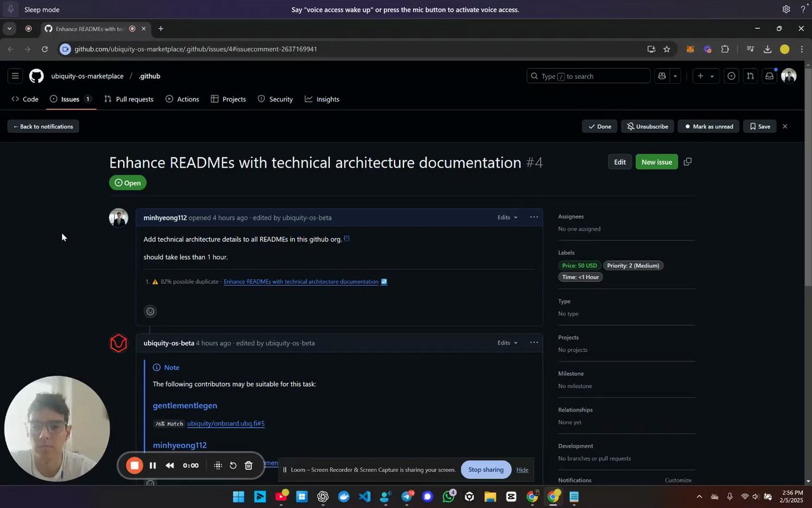Screen dimensions: 812x508
Task: Click the Chrome address bar URL
Action: point(195,49)
